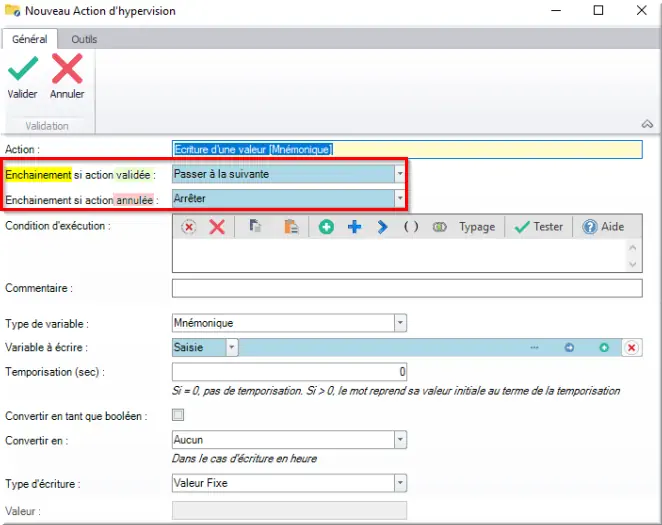The image size is (662, 525).
Task: Open the Convertir en dropdown
Action: [x=400, y=440]
